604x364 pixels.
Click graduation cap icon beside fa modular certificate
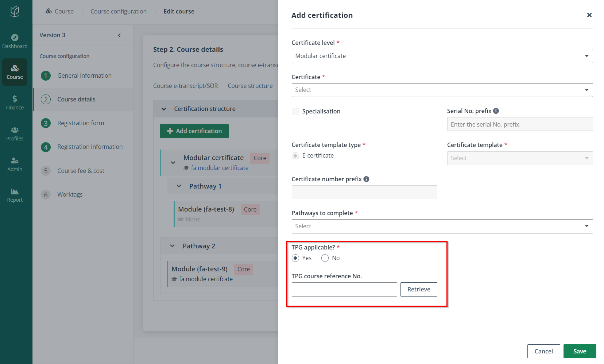[186, 168]
